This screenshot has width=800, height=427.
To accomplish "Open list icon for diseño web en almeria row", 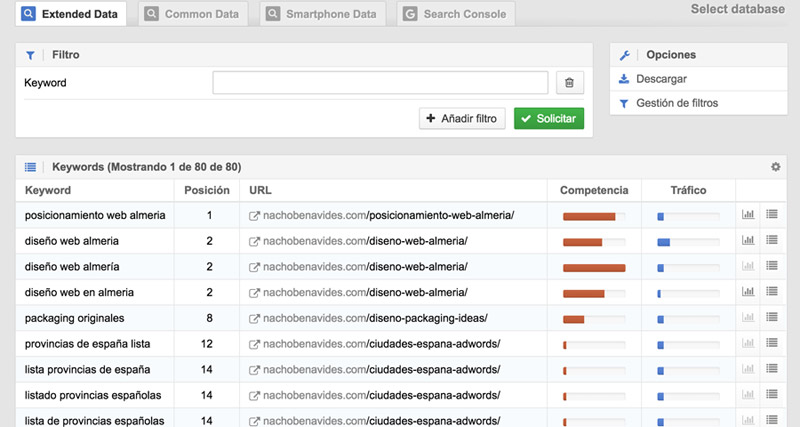I will pyautogui.click(x=772, y=291).
